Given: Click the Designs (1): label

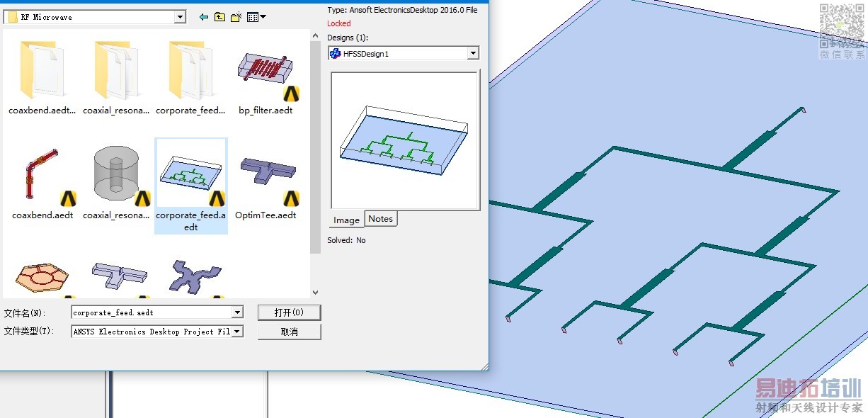Looking at the screenshot, I should pyautogui.click(x=348, y=38).
